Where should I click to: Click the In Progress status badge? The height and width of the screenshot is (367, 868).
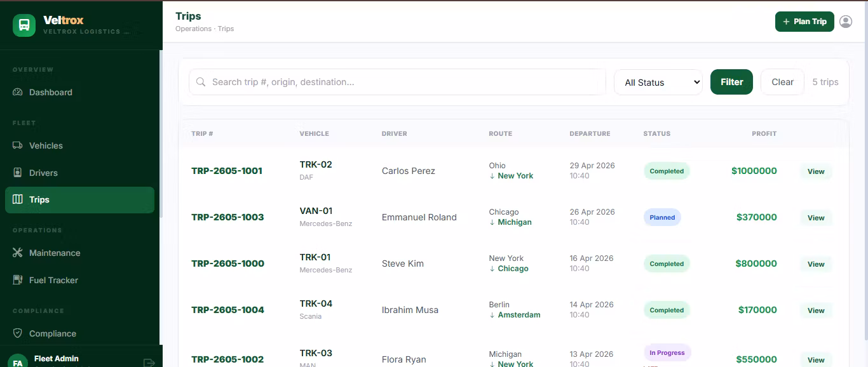click(667, 352)
